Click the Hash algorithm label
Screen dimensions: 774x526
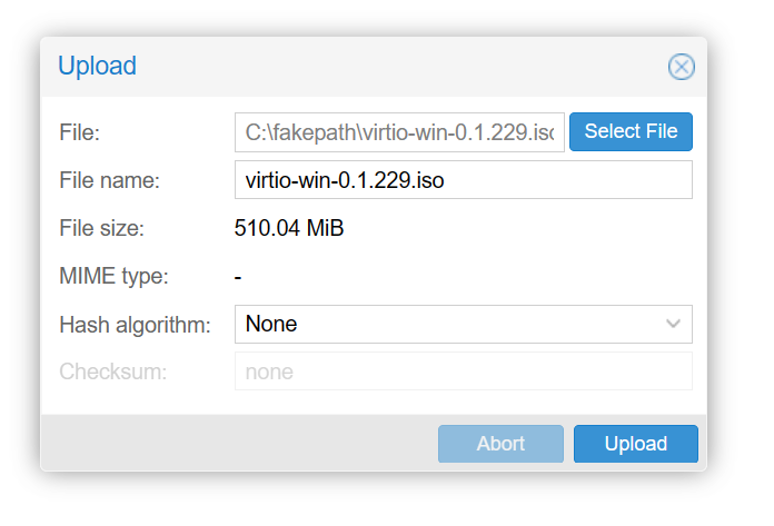pos(135,326)
